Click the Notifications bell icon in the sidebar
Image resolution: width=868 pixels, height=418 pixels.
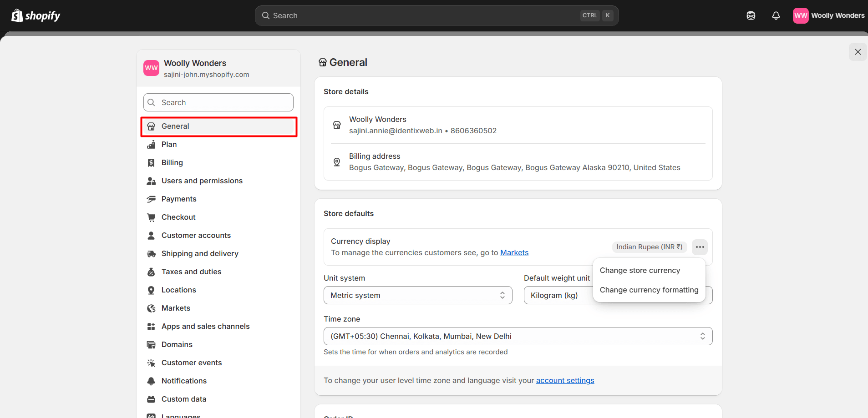151,381
